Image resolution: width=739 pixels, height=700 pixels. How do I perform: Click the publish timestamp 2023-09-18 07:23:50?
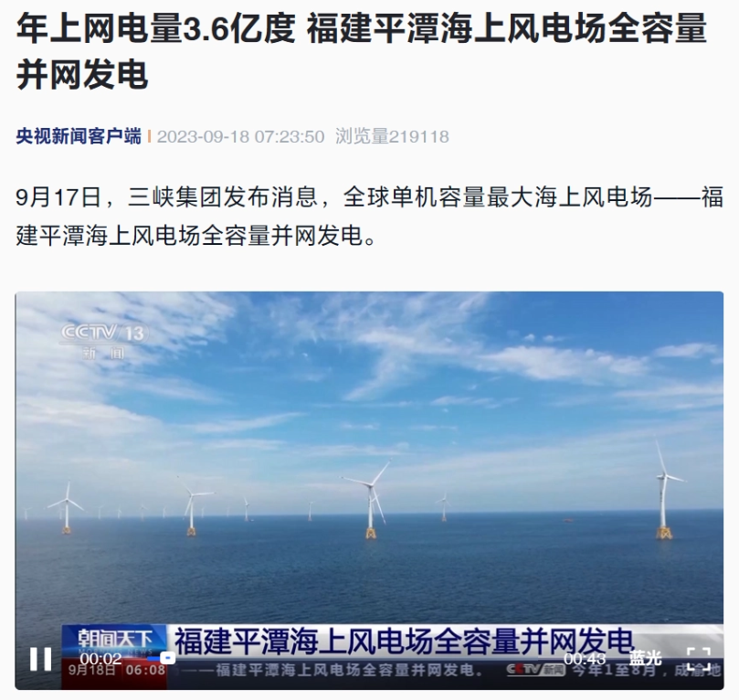[241, 137]
